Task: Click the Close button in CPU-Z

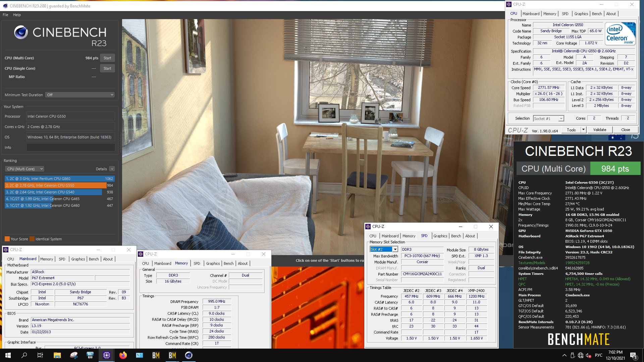Action: [x=626, y=130]
